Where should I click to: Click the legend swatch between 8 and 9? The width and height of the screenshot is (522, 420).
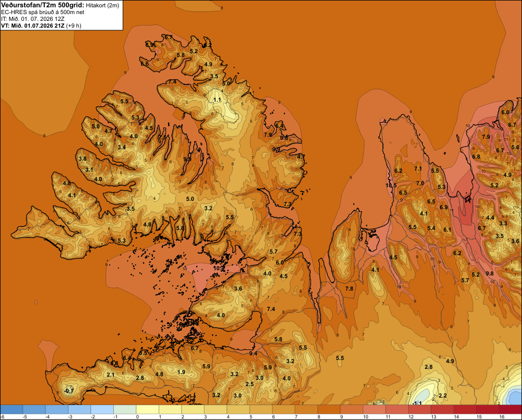(x=329, y=410)
